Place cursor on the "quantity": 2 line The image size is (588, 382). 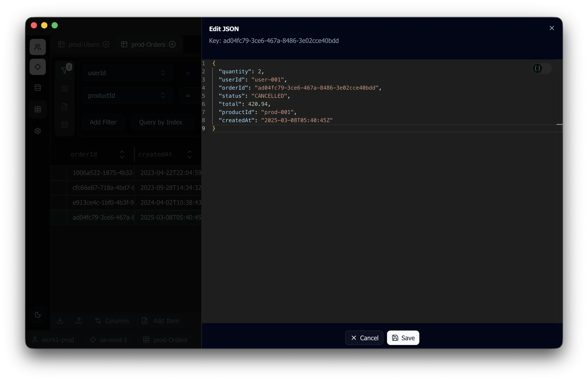(x=241, y=71)
